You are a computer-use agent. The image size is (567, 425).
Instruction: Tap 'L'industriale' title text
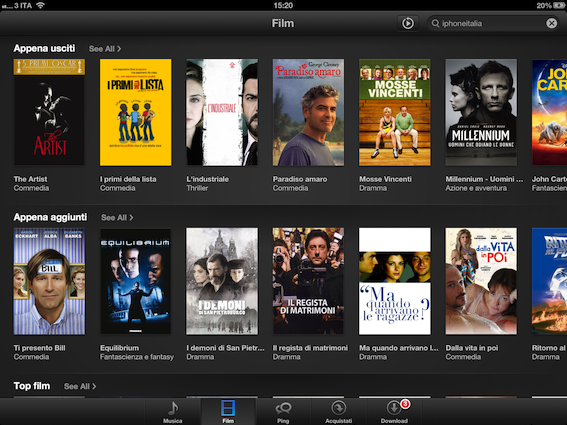[x=208, y=179]
